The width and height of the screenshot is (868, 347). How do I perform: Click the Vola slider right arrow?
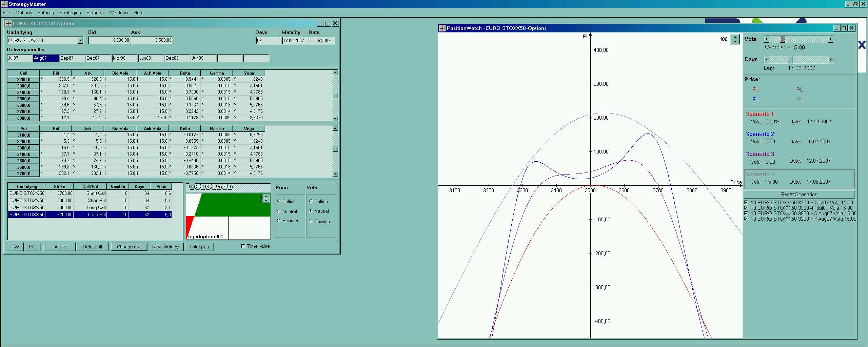830,39
